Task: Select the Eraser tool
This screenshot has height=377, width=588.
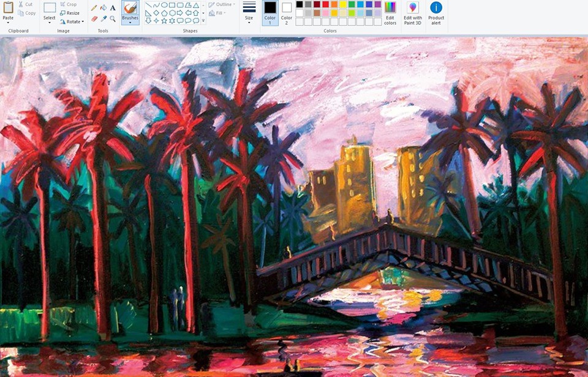Action: [x=93, y=17]
